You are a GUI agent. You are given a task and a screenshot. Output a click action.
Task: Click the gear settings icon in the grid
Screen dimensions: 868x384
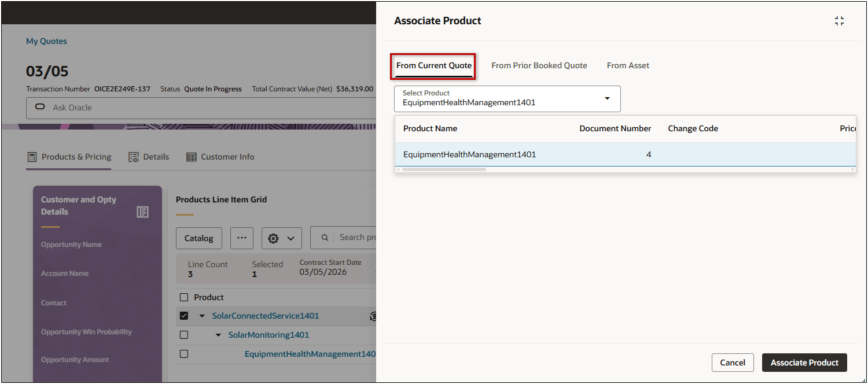(x=274, y=238)
